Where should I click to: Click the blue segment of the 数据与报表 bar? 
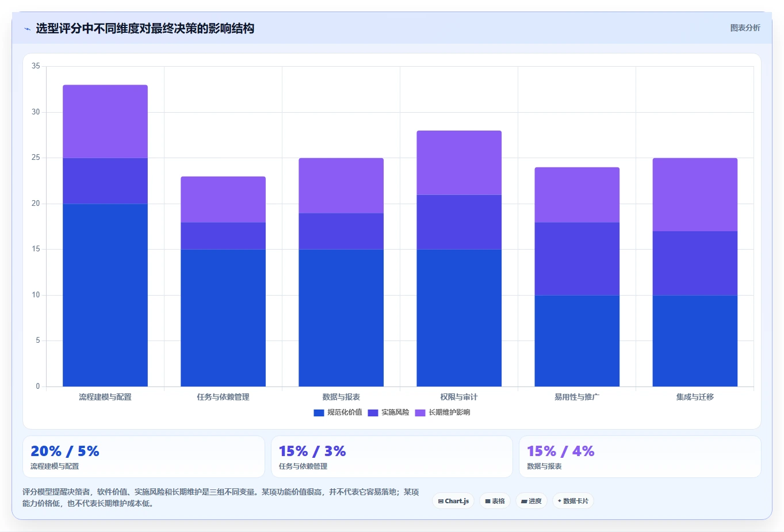341,318
